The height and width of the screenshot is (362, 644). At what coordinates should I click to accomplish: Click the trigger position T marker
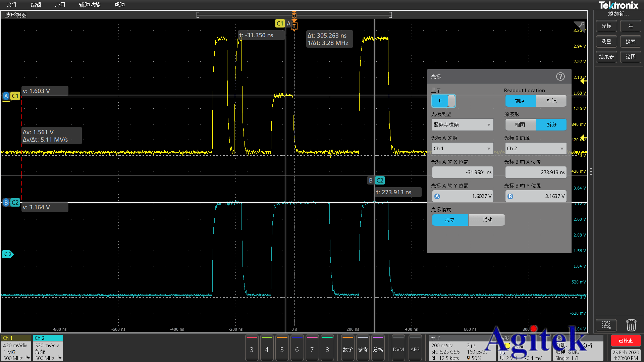pos(294,25)
